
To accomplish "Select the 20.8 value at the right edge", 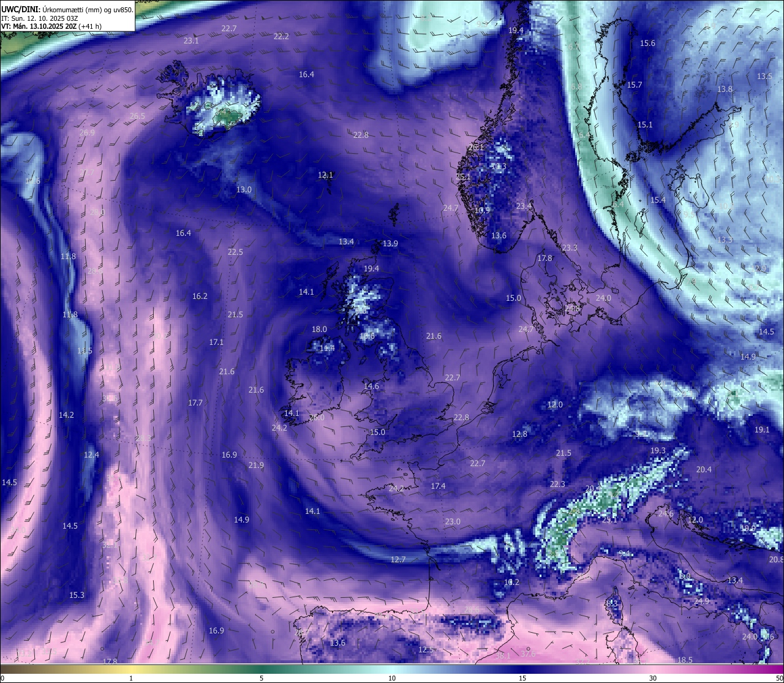I will [x=776, y=559].
